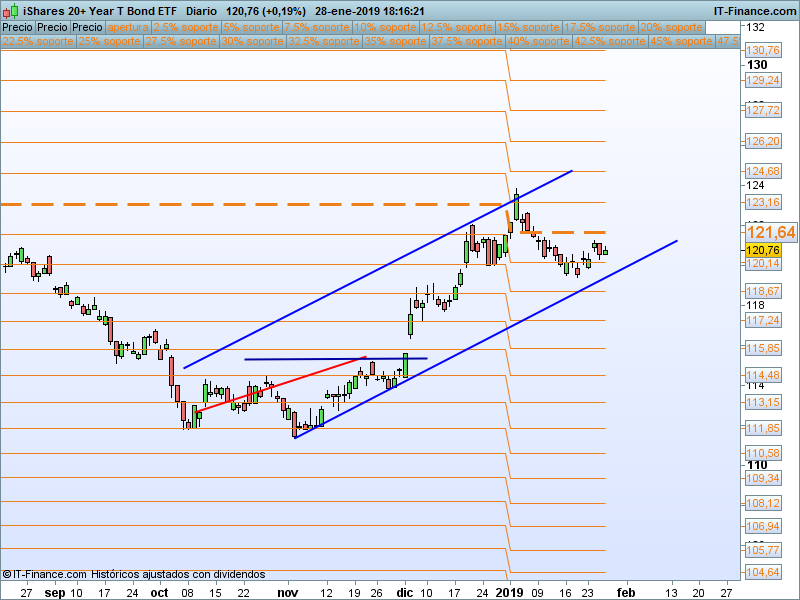Screen dimensions: 800x600
Task: Select the iShares 20+ Year T Bond ETF title
Action: (100, 11)
